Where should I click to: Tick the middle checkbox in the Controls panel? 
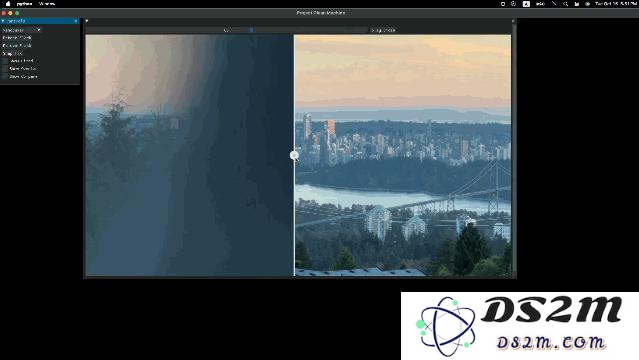pos(4,68)
